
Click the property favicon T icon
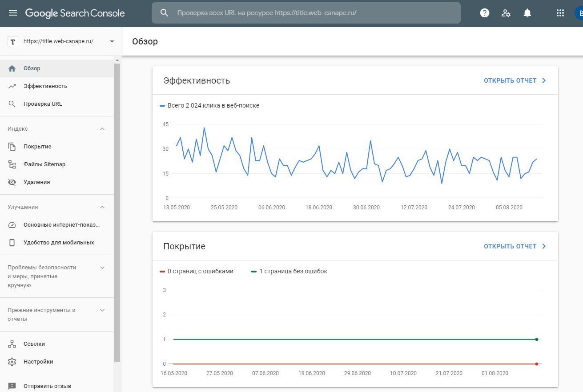(x=13, y=41)
